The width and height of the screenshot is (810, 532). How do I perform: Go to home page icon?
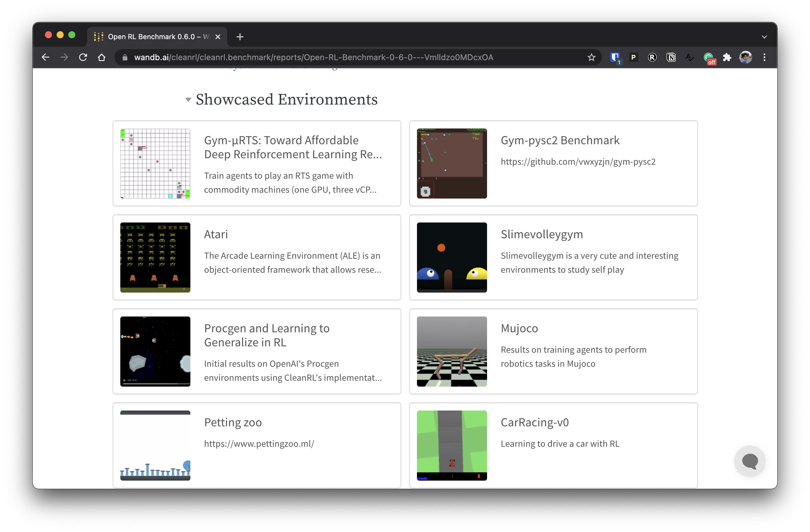[101, 57]
